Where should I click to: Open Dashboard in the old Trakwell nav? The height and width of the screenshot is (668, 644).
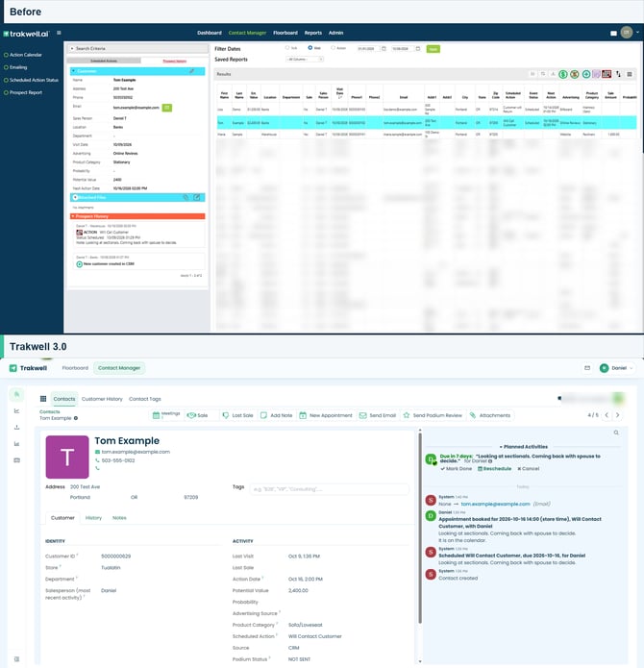210,33
